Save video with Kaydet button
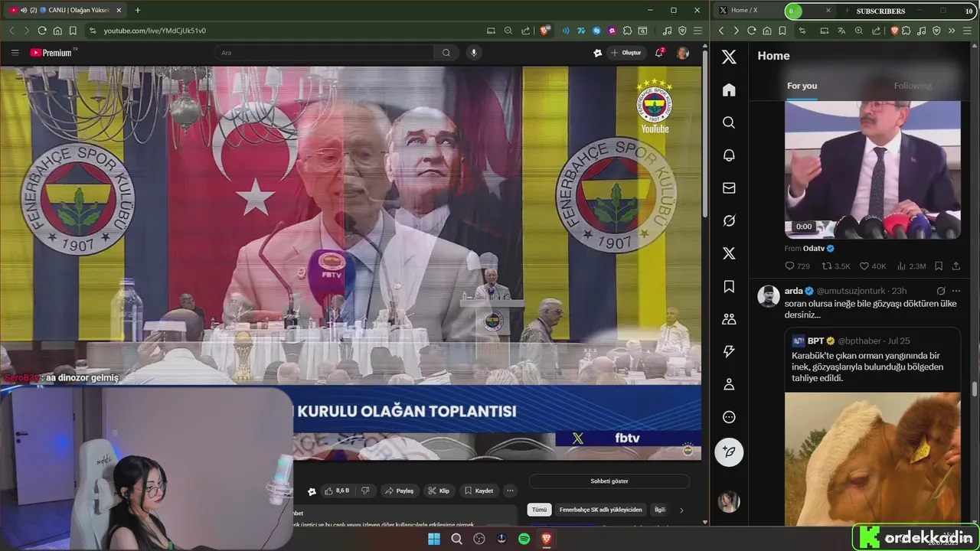Image resolution: width=980 pixels, height=551 pixels. (479, 491)
